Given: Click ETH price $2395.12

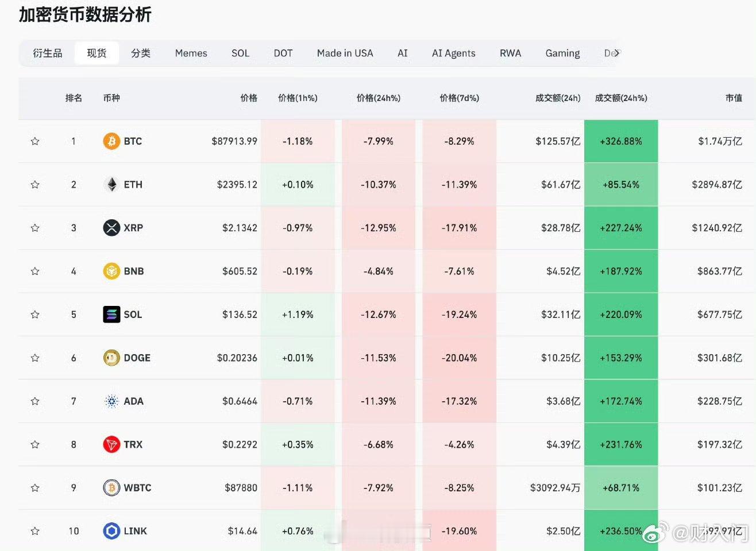Looking at the screenshot, I should (x=237, y=184).
